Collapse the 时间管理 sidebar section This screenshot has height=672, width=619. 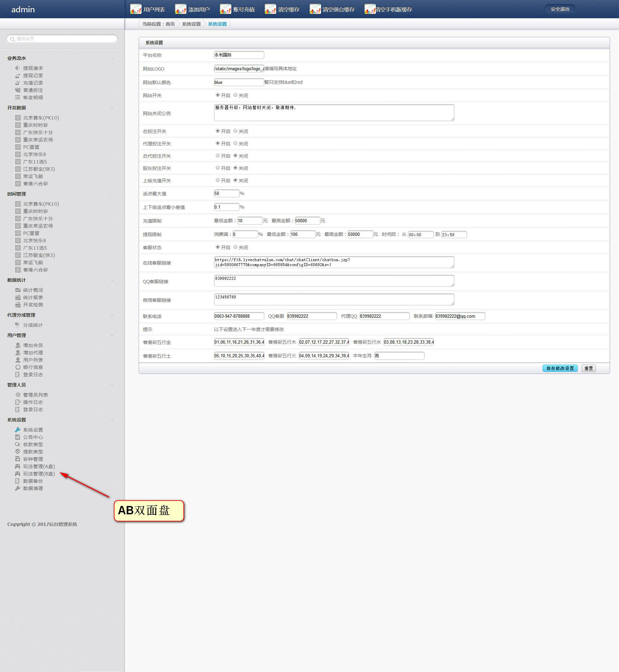tap(112, 194)
